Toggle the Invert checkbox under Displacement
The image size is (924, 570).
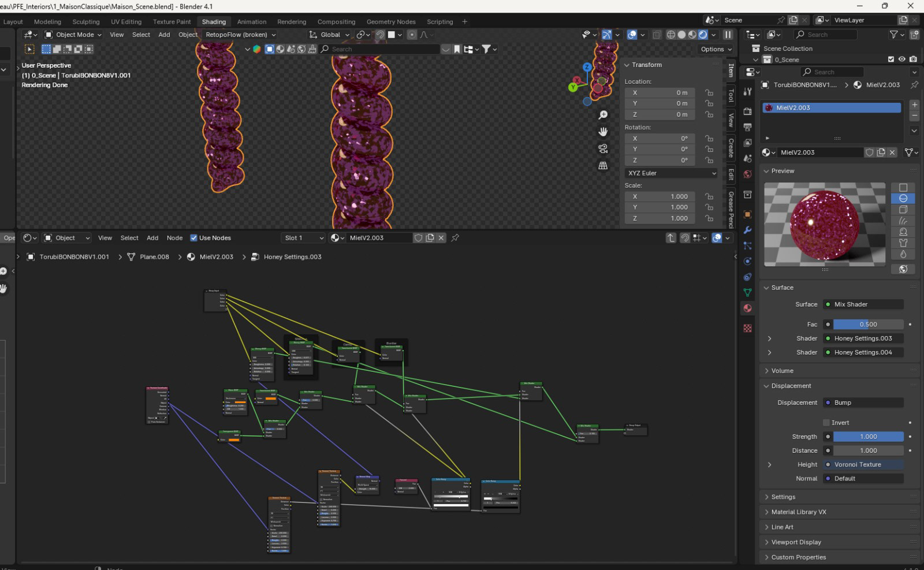(x=826, y=423)
